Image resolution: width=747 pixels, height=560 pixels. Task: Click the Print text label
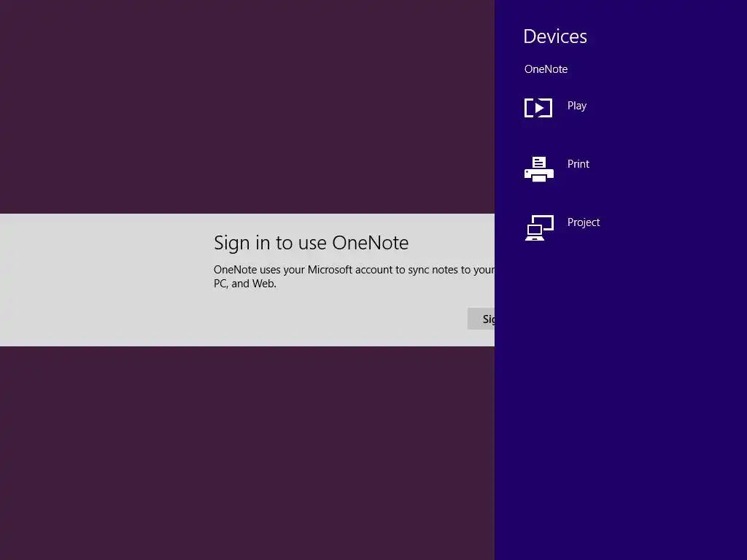coord(578,164)
